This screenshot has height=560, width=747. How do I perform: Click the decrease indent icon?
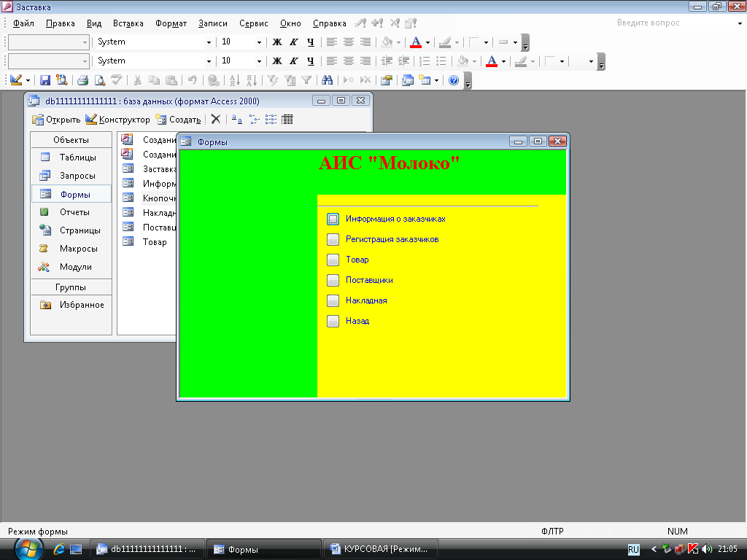point(387,61)
